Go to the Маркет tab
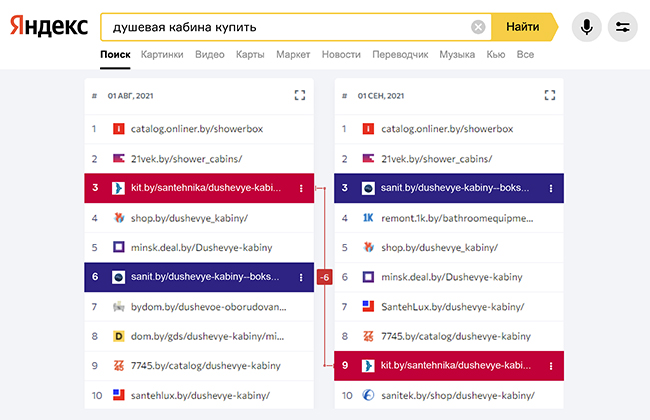The width and height of the screenshot is (650, 420). pos(293,54)
